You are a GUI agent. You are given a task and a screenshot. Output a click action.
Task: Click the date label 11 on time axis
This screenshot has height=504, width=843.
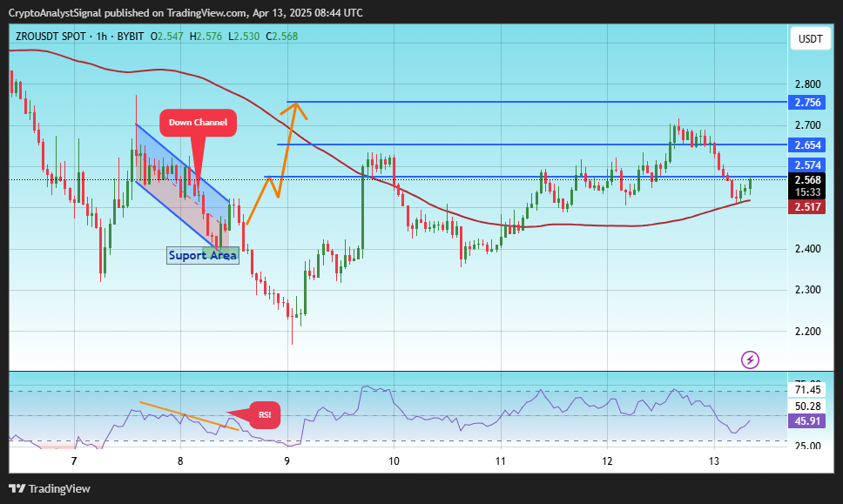[x=501, y=461]
